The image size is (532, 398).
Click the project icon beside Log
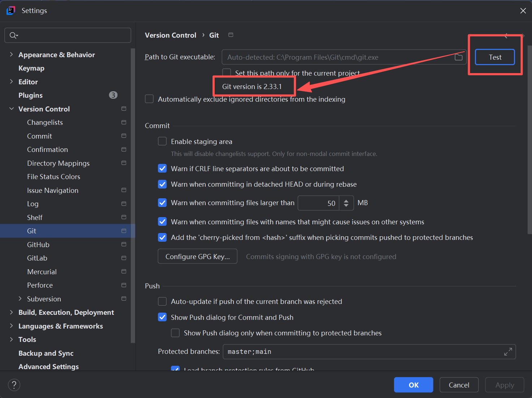point(124,204)
